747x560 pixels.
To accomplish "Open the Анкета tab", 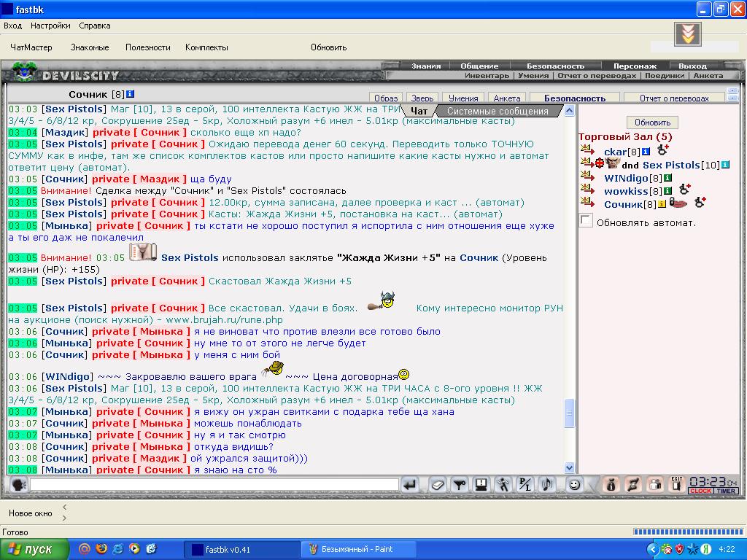I will 507,98.
